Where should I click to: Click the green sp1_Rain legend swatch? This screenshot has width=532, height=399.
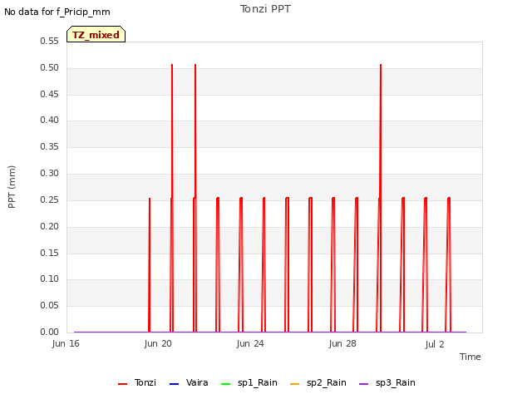coord(225,384)
